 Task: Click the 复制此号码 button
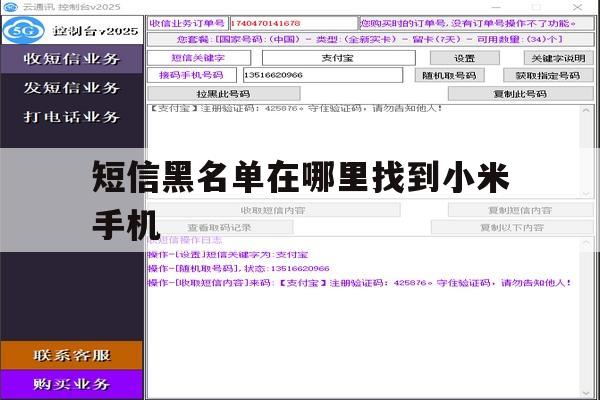tap(520, 94)
